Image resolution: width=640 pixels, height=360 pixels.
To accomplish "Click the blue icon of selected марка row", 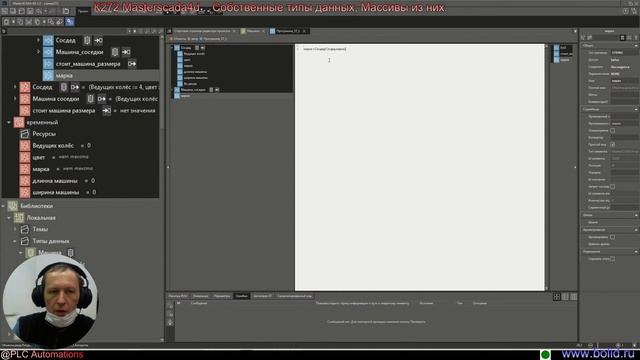I will point(48,76).
